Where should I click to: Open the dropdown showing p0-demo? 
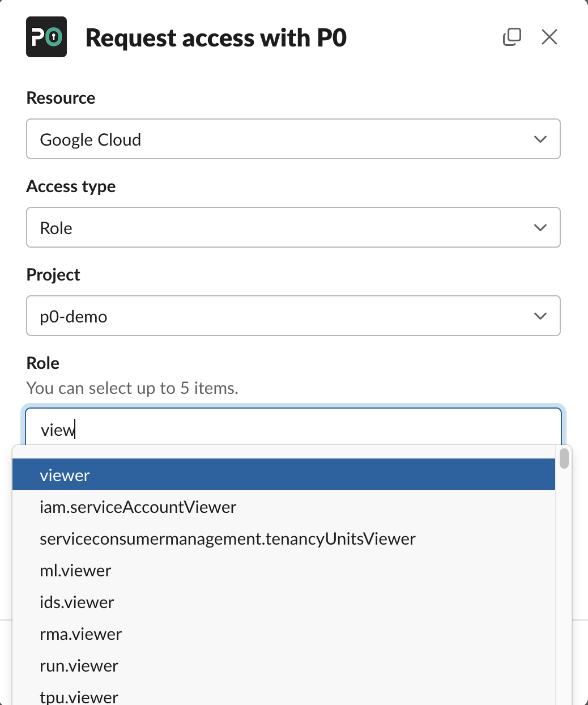[x=283, y=316]
